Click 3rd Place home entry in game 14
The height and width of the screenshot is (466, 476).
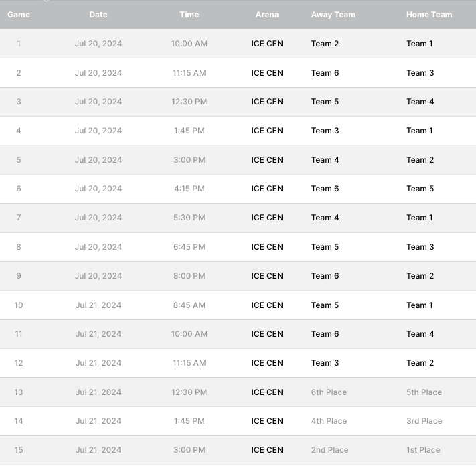click(x=424, y=421)
